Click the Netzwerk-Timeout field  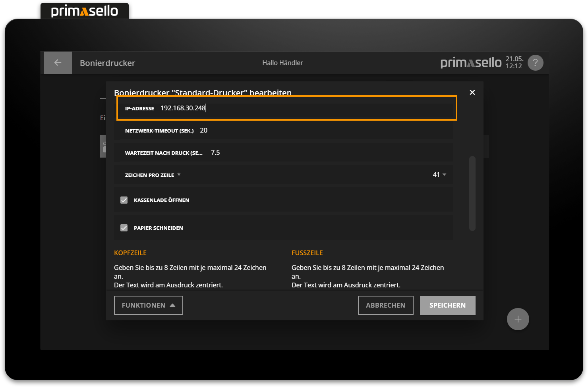coord(302,131)
